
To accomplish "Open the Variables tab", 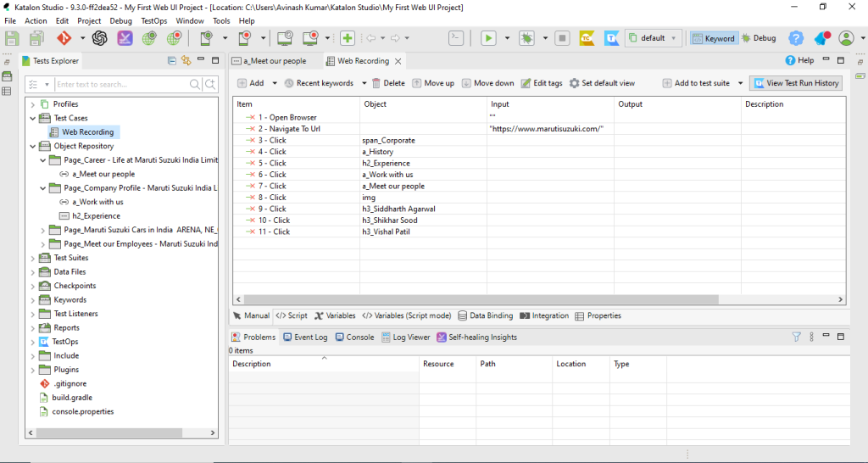I will [335, 315].
